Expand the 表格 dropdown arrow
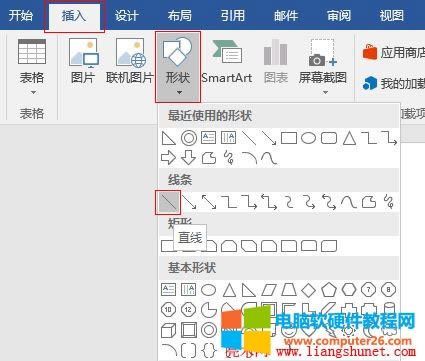The height and width of the screenshot is (361, 425). (x=33, y=92)
